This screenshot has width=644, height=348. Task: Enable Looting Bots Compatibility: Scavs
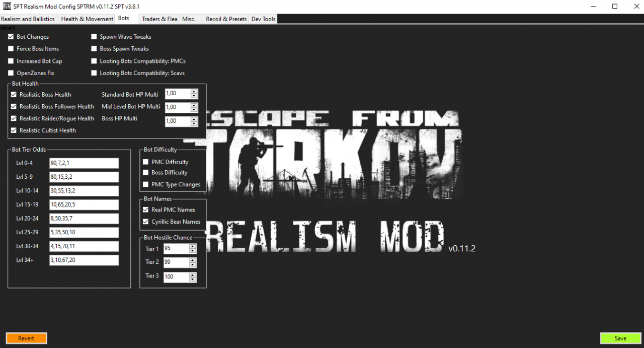pos(94,73)
